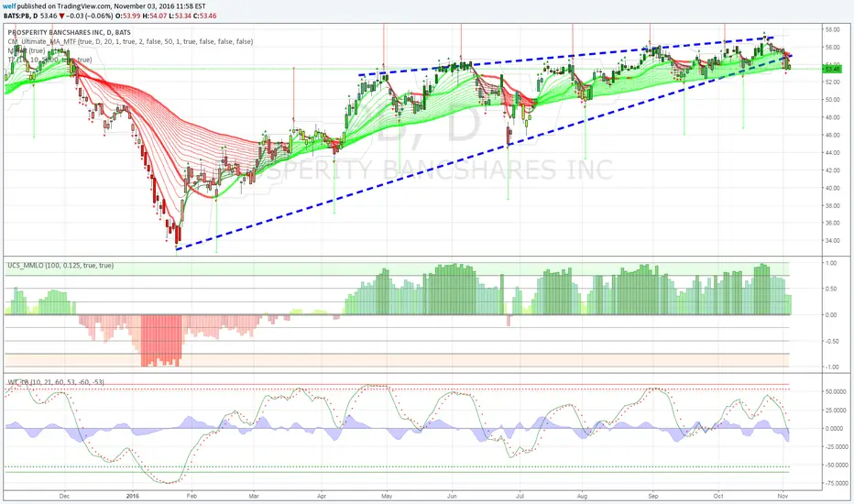This screenshot has height=504, width=854.
Task: Click the "-1.00" label on the MMLO axis
Action: 831,367
